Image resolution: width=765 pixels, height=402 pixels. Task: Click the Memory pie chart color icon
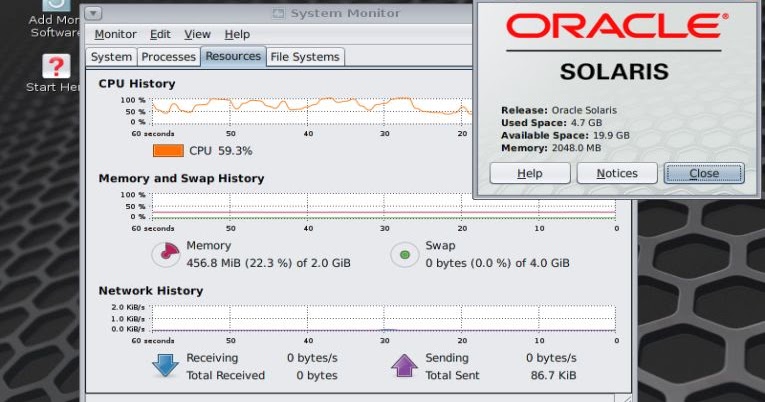click(166, 254)
